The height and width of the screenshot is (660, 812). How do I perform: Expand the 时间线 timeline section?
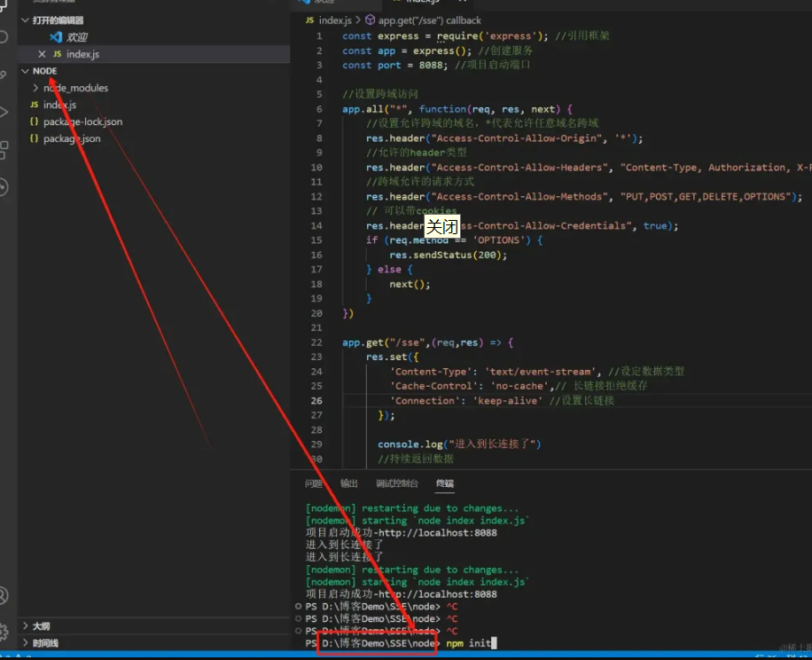coord(25,643)
